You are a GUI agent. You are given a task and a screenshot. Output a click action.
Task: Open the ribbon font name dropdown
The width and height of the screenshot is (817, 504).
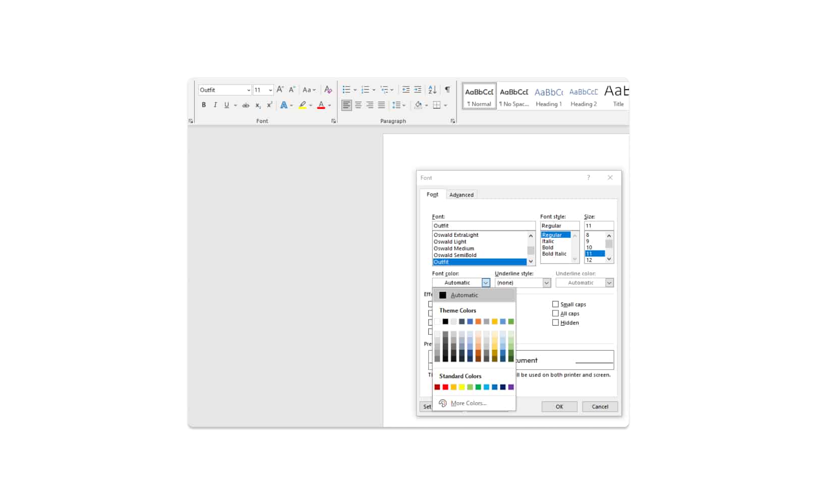(249, 90)
